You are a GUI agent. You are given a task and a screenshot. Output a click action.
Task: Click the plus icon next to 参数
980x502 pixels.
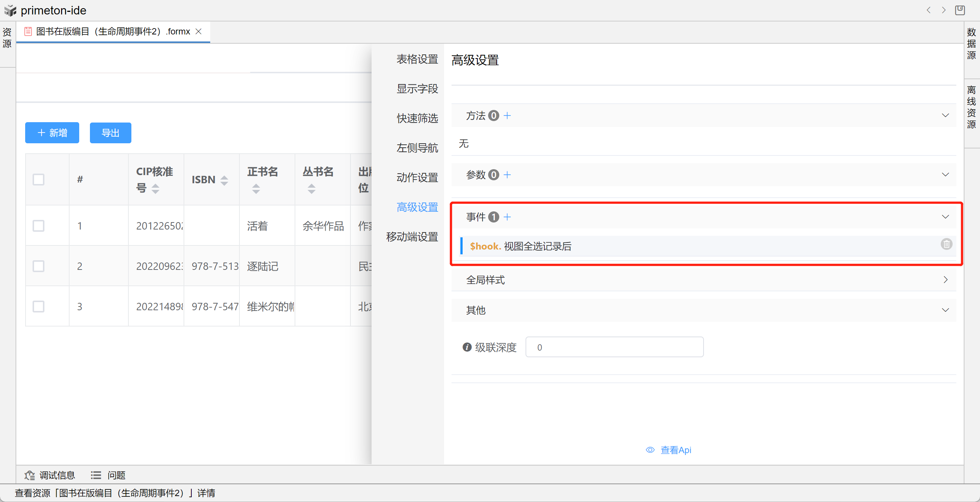(x=507, y=175)
